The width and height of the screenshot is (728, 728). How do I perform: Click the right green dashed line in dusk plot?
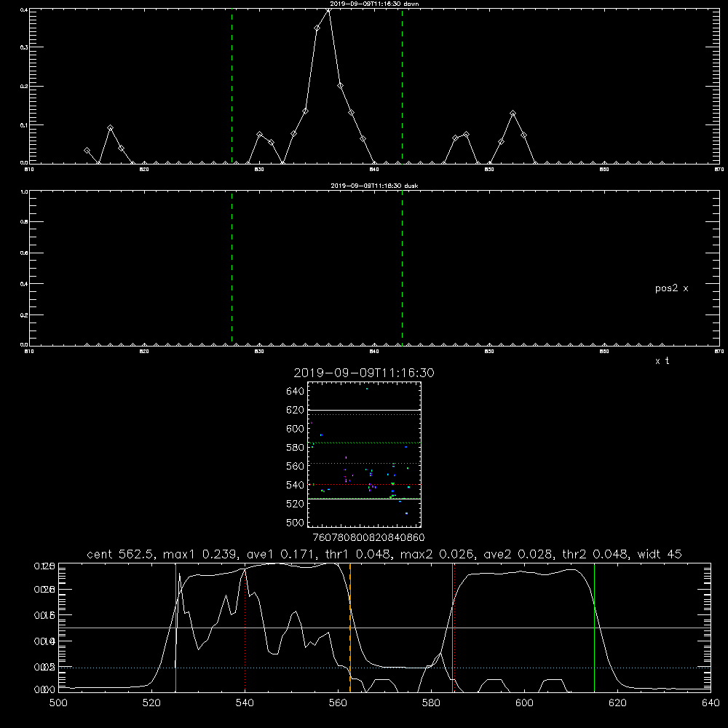pyautogui.click(x=402, y=268)
